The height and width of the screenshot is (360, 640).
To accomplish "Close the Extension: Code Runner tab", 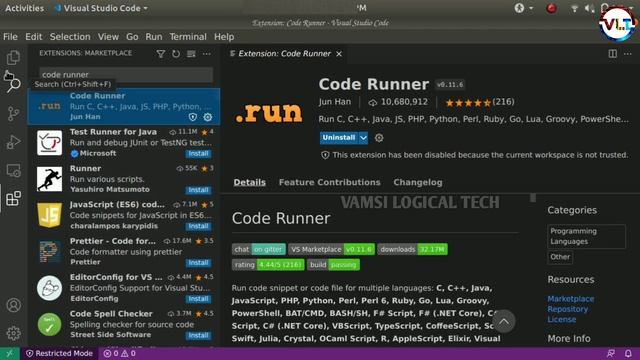I will tap(339, 54).
